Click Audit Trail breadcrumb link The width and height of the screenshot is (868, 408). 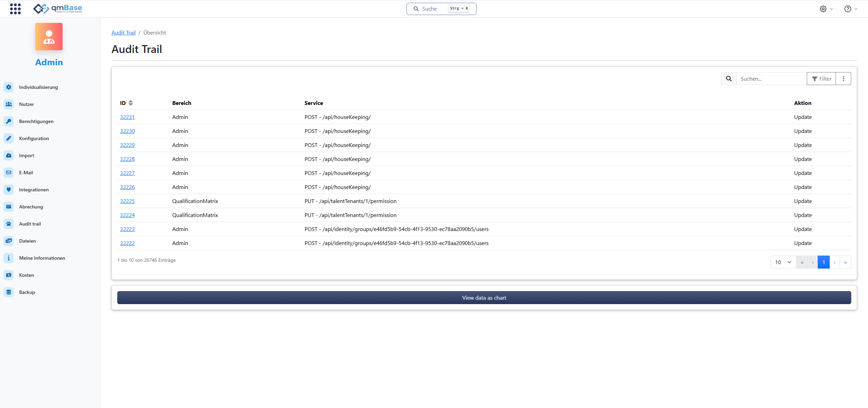pos(123,32)
